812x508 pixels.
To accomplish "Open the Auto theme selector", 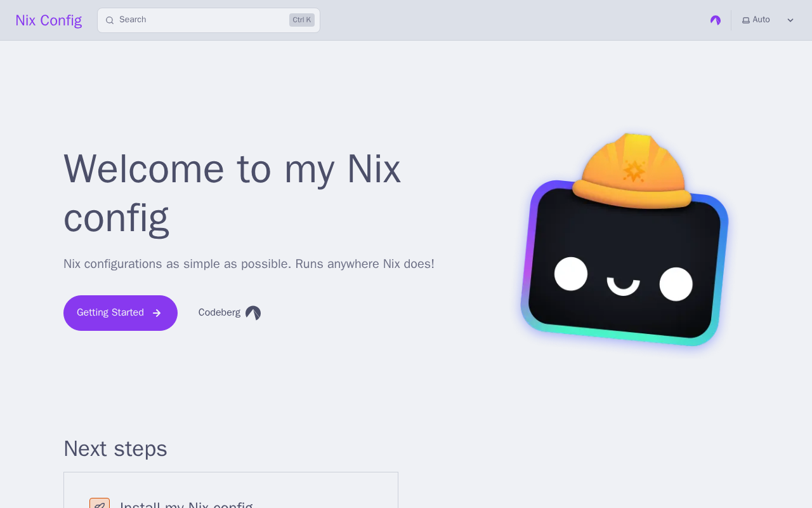I will (768, 20).
